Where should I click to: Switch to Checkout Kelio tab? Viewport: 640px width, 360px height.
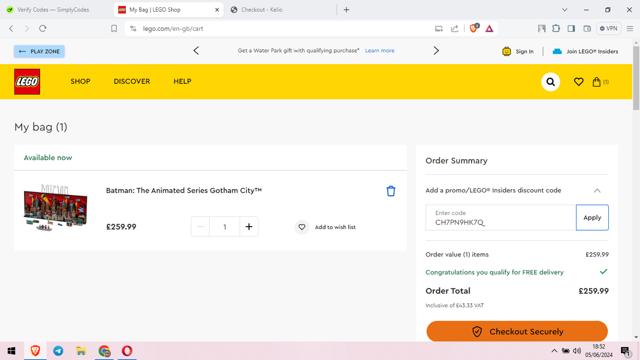click(262, 9)
